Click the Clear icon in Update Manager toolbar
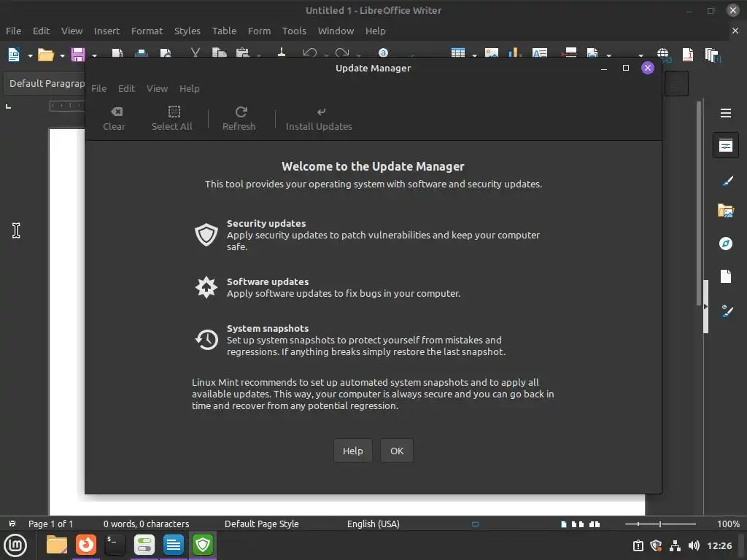The image size is (747, 560). [115, 119]
